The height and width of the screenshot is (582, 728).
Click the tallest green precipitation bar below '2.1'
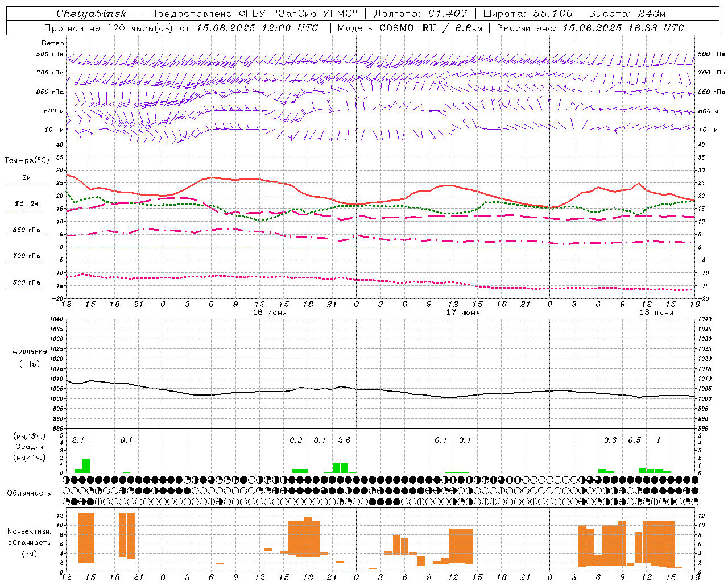[86, 466]
